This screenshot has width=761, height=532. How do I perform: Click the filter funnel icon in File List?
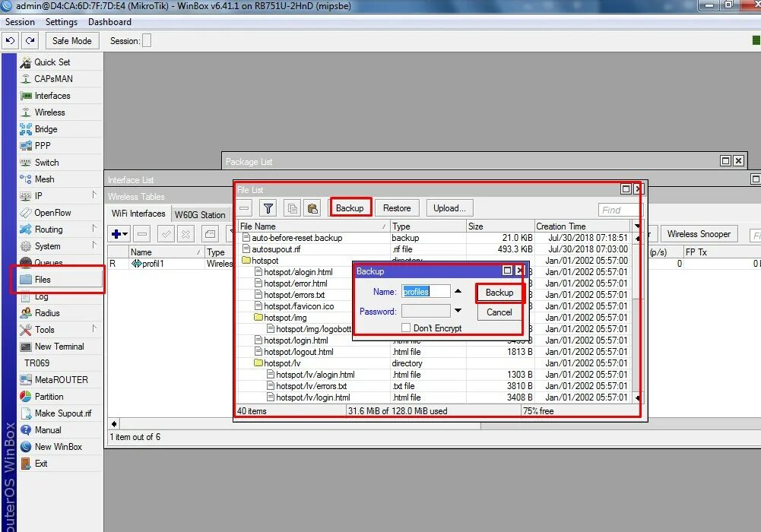pyautogui.click(x=268, y=208)
